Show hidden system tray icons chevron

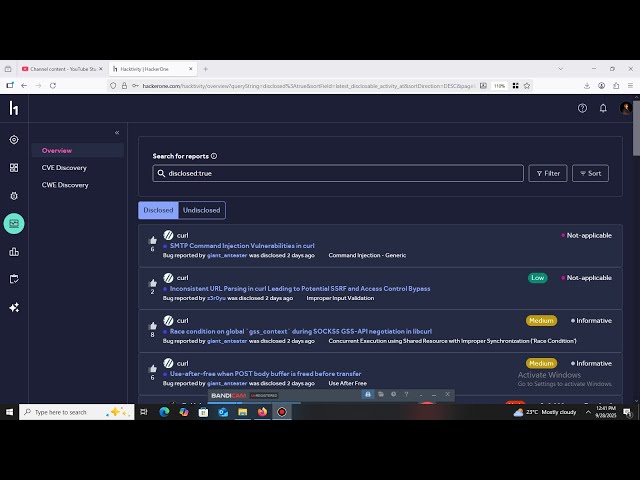(x=588, y=412)
